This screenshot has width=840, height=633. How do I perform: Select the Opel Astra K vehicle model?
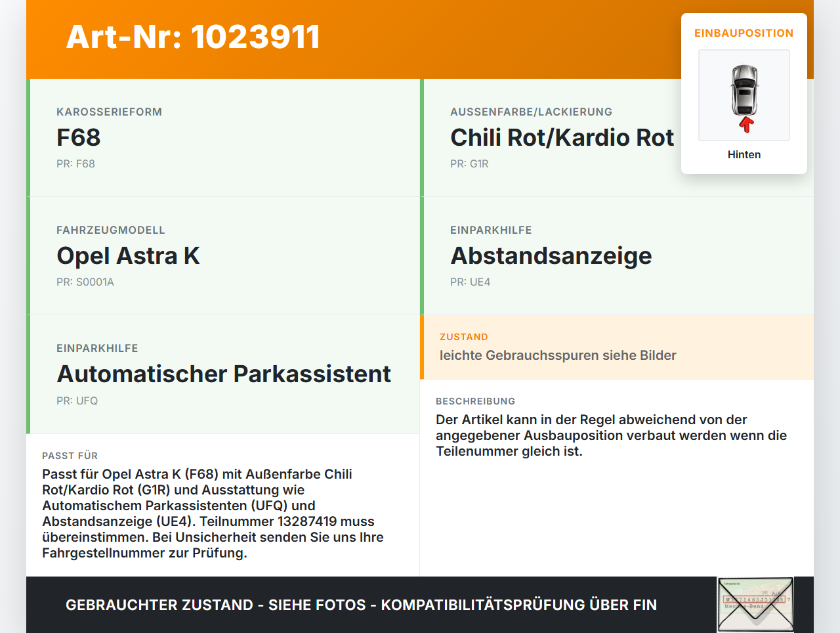click(128, 255)
